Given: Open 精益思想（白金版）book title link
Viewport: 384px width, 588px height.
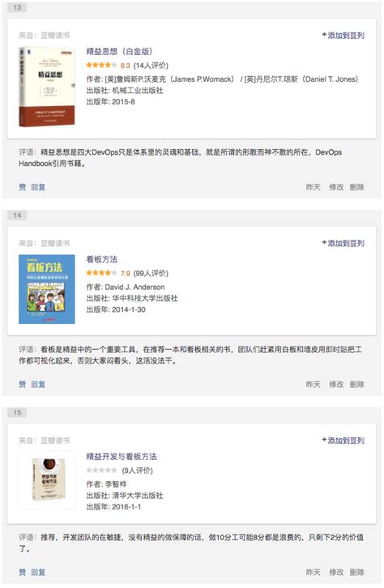Looking at the screenshot, I should [119, 51].
